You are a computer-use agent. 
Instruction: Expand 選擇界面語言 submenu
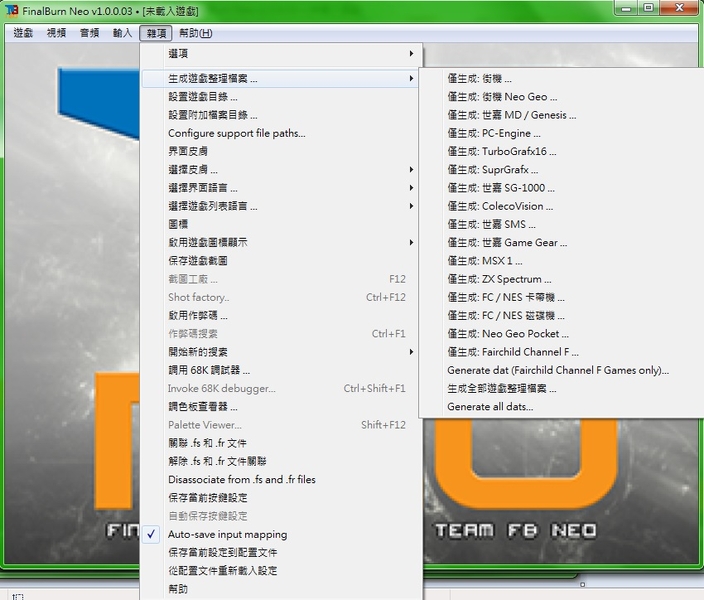(282, 188)
